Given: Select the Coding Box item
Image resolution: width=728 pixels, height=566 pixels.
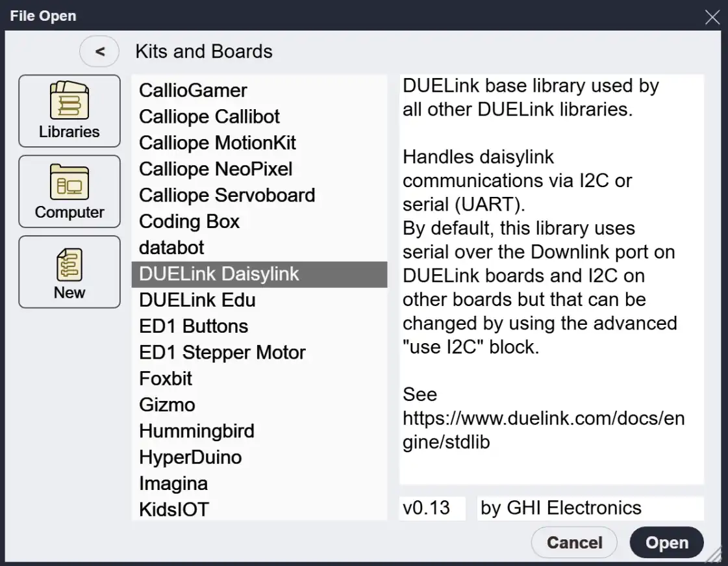Looking at the screenshot, I should 189,222.
